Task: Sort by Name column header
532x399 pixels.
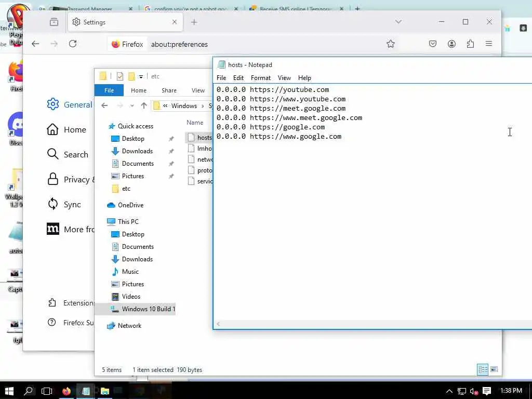Action: click(x=195, y=123)
